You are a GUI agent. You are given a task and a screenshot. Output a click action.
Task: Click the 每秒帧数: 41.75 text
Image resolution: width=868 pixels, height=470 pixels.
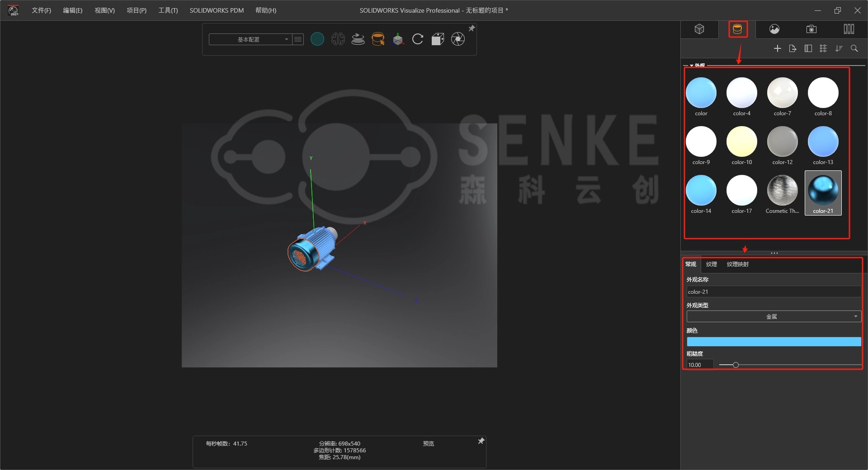pyautogui.click(x=226, y=444)
